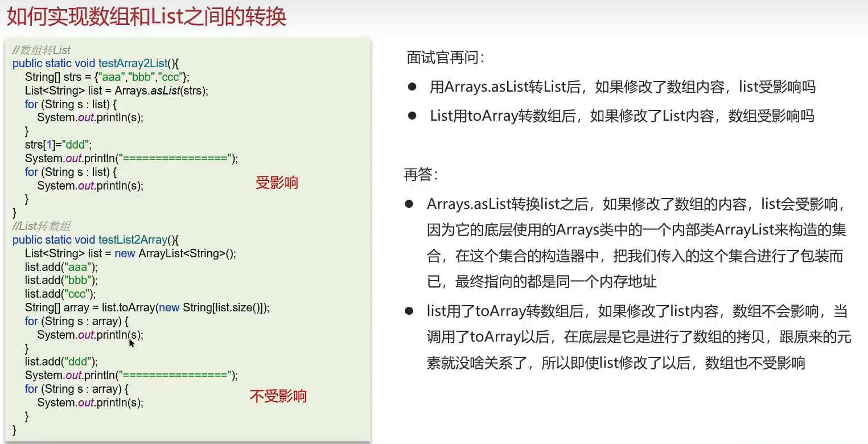Screen dimensions: 868x444
Task: Select the comment //数组转List
Action: [x=42, y=50]
